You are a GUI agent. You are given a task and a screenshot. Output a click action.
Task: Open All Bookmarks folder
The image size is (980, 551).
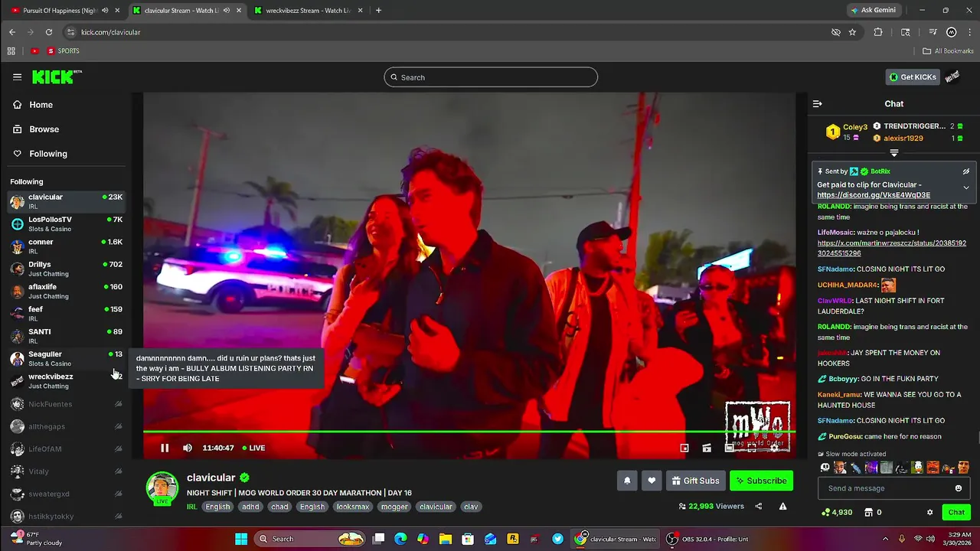pos(948,51)
